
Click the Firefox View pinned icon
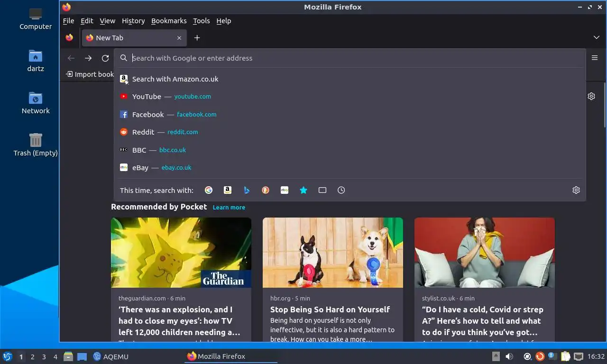69,38
